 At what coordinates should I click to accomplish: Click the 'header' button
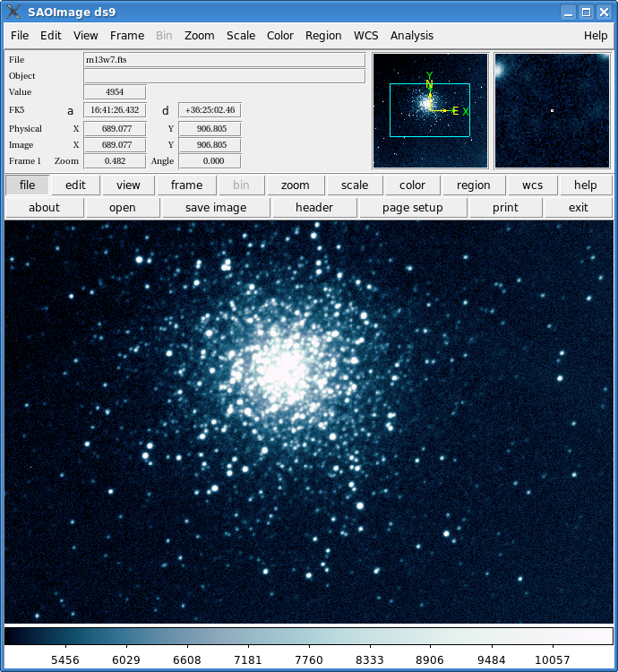(x=314, y=208)
